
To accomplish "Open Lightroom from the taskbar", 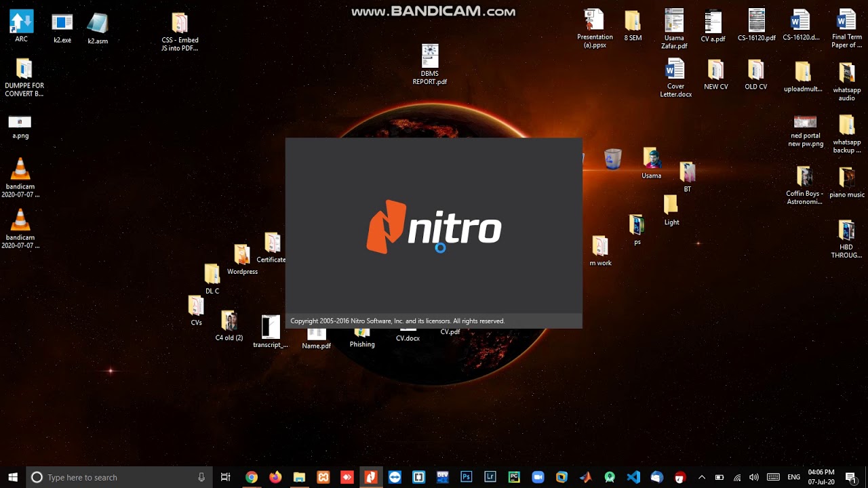I will [490, 477].
